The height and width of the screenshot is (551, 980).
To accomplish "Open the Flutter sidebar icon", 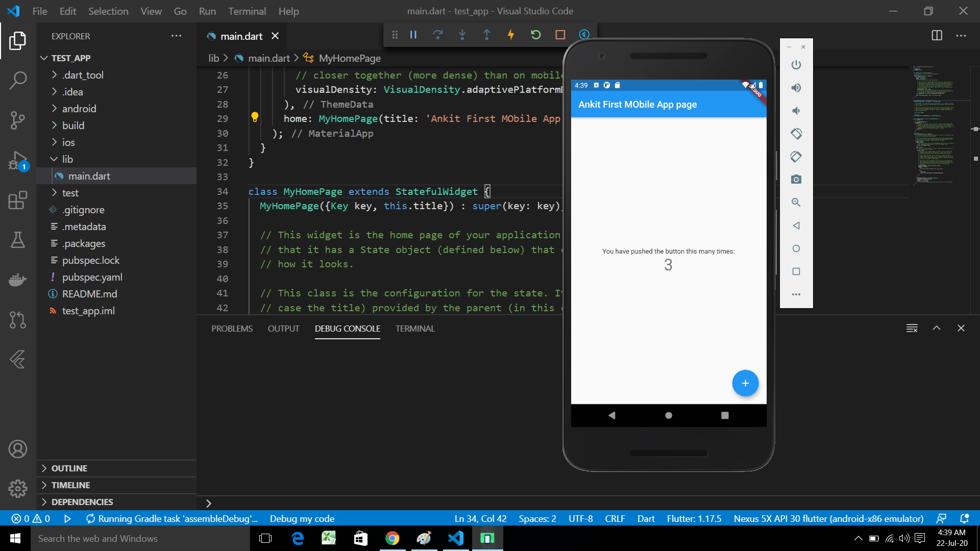I will (18, 360).
